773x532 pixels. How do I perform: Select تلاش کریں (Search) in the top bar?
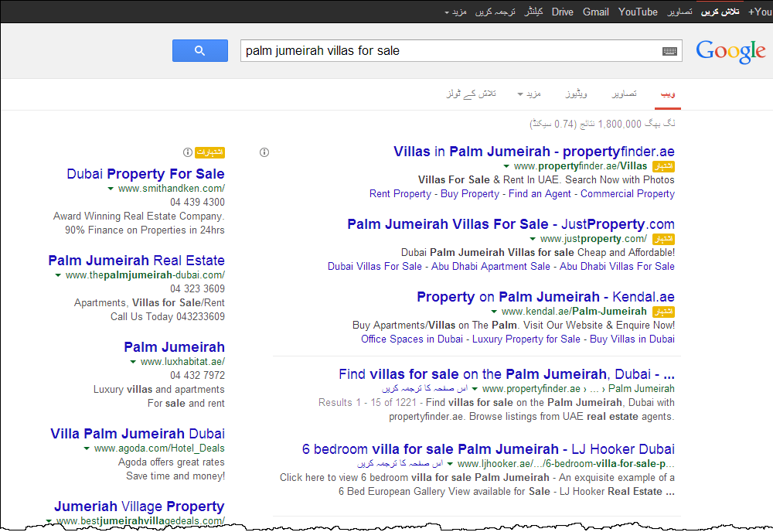[720, 12]
